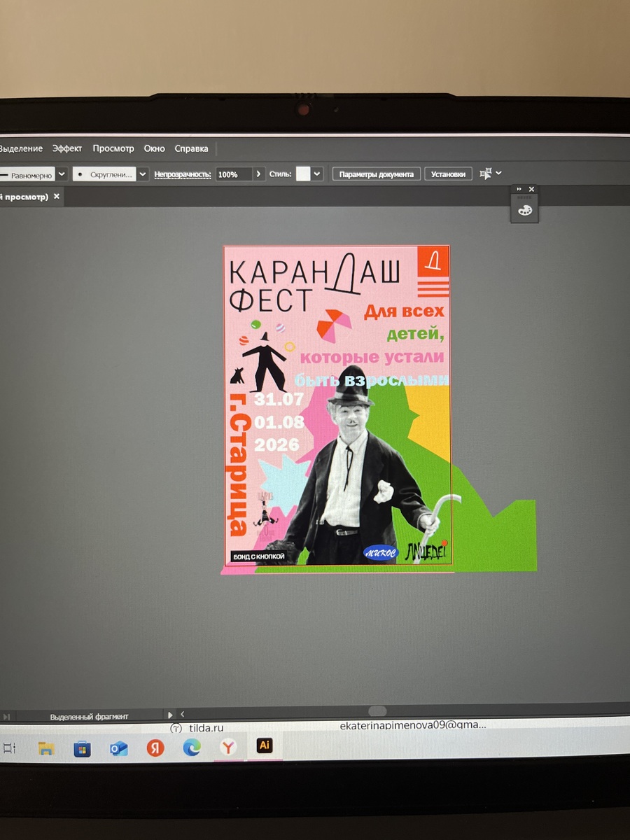630x840 pixels.
Task: Open the Просмотр menu
Action: (x=113, y=148)
